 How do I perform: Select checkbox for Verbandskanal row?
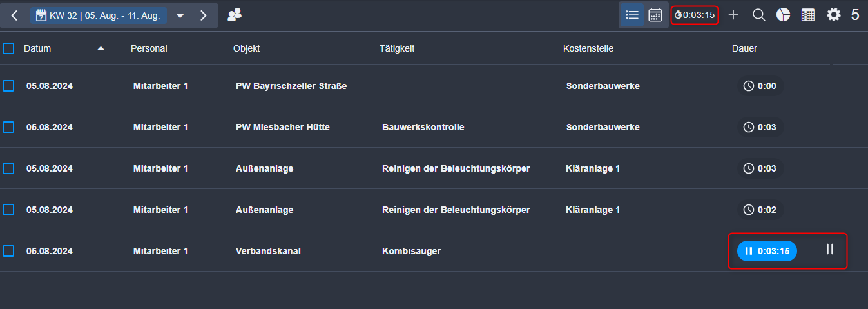(x=8, y=251)
